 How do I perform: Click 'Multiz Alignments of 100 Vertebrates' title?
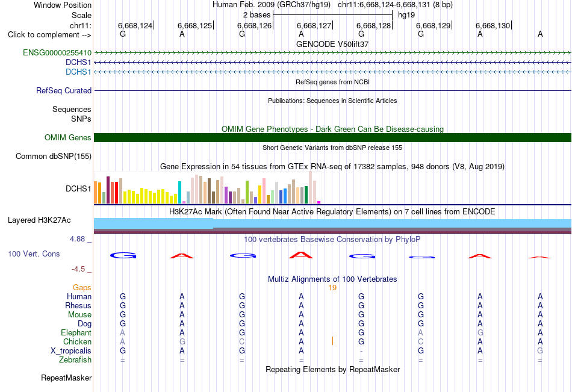tap(332, 279)
